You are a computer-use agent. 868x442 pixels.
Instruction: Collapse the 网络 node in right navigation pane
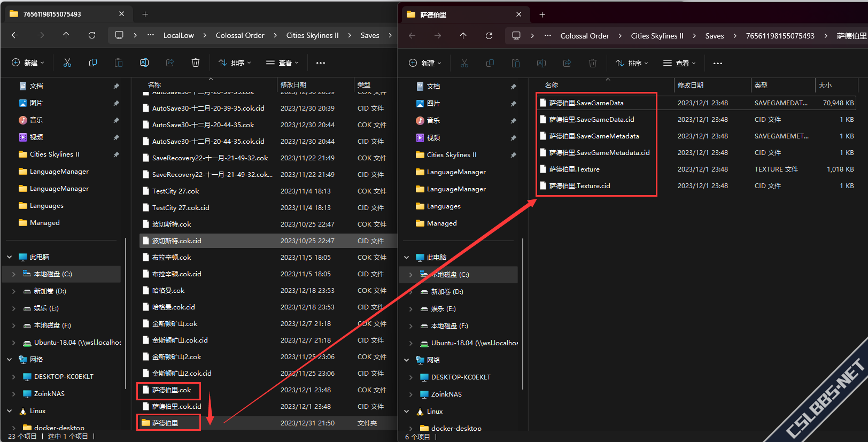[406, 360]
